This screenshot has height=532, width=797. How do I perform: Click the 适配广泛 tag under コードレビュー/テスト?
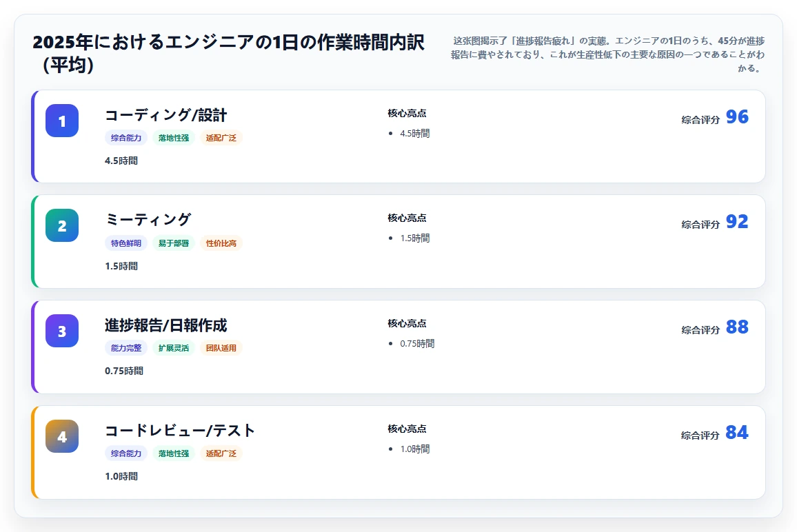click(221, 453)
